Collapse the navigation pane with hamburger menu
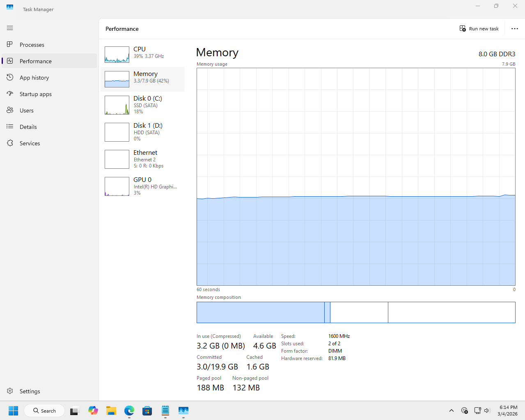Screen dimensions: 525x420 click(x=10, y=28)
